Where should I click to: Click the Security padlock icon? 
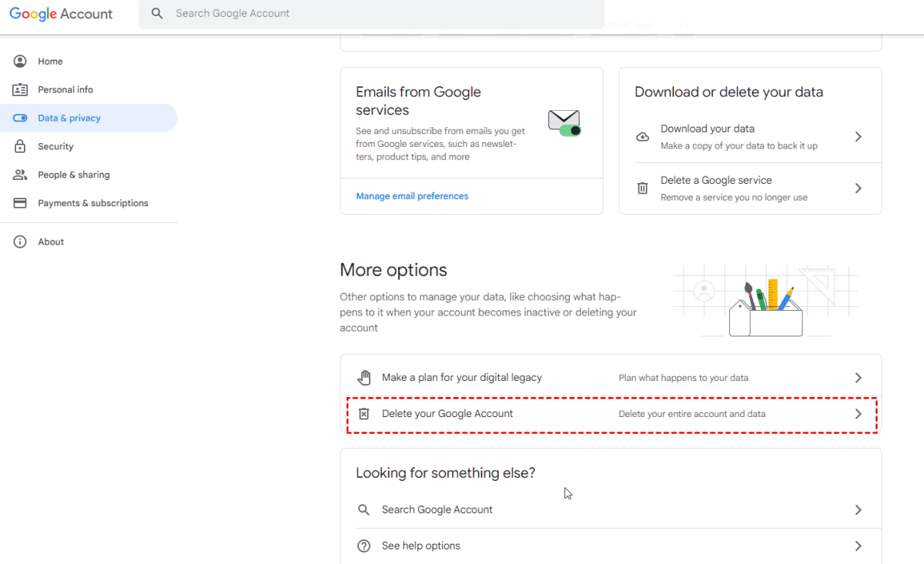click(20, 146)
